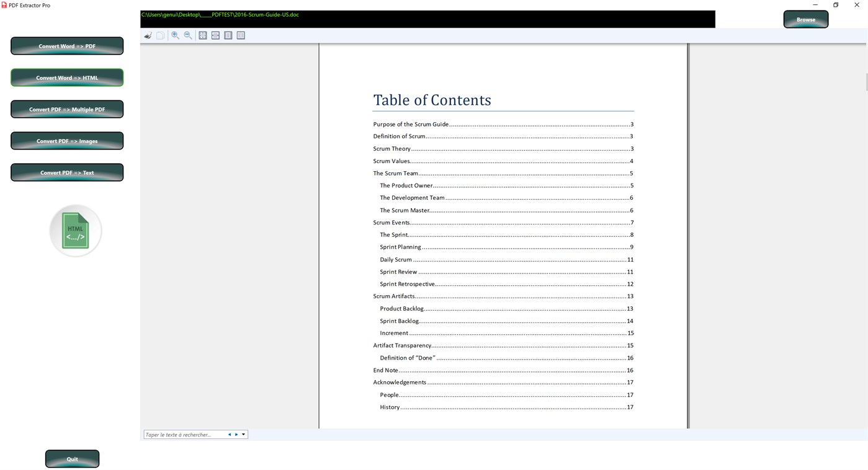The width and height of the screenshot is (868, 470).
Task: Toggle two-page side-by-side view
Action: pos(240,35)
